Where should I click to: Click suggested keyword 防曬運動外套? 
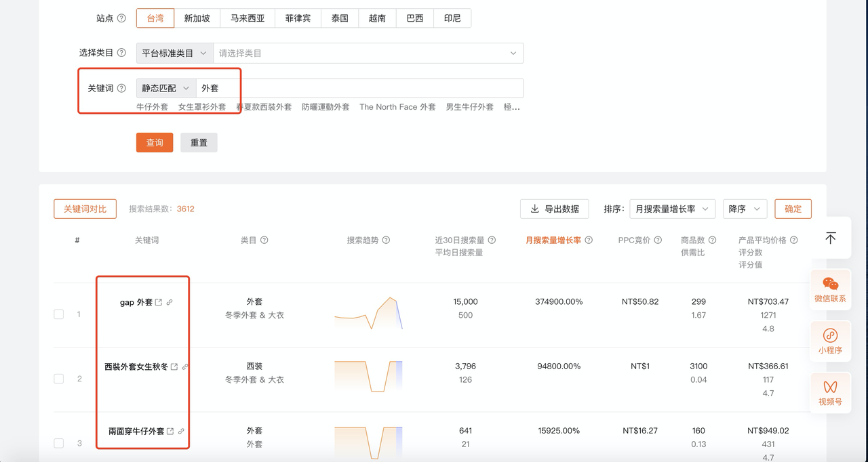tap(325, 107)
